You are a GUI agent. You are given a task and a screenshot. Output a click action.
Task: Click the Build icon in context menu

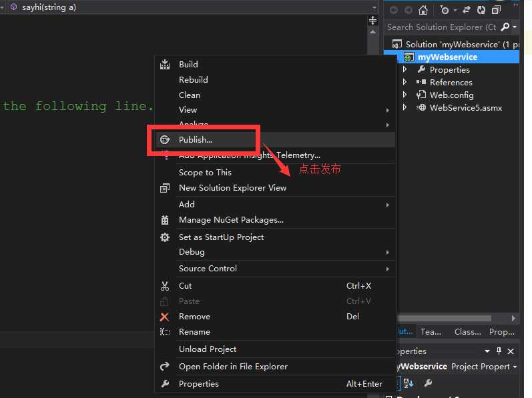(x=165, y=65)
